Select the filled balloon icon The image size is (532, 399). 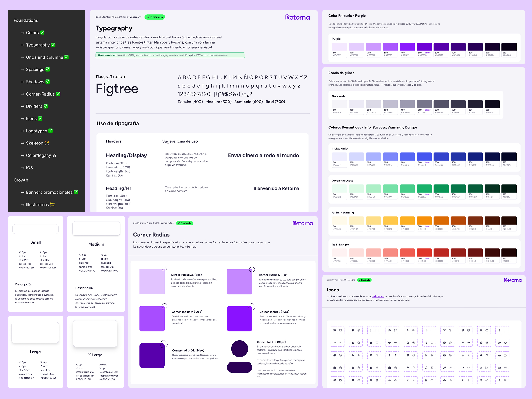408,368
